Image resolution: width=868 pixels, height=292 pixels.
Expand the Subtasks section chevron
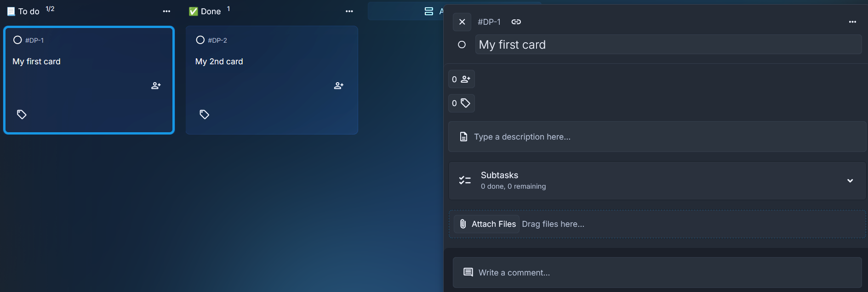850,180
